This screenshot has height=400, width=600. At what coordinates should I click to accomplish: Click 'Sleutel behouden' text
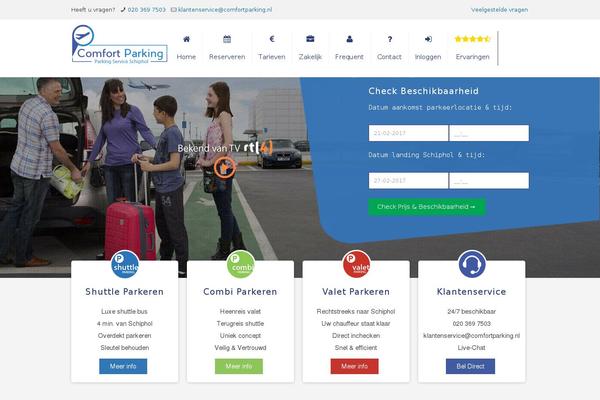125,348
